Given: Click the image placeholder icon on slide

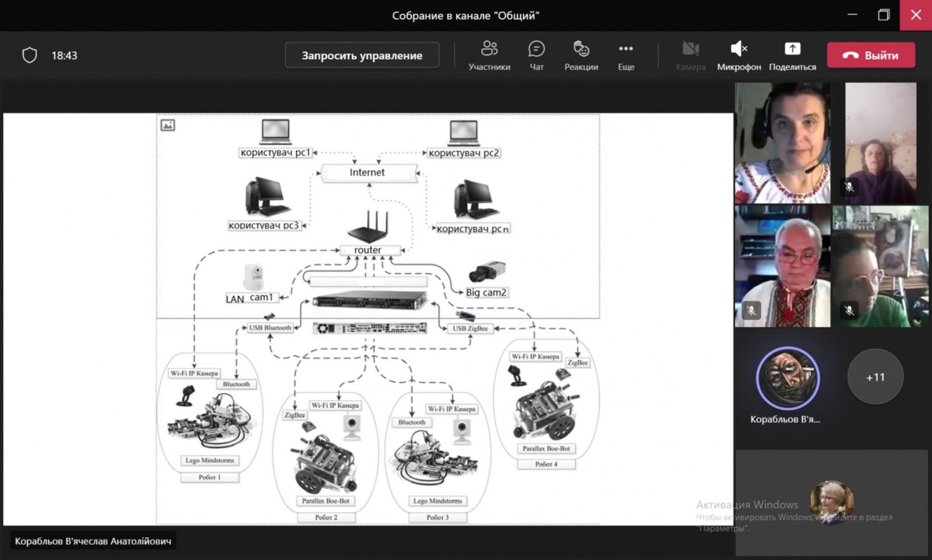Looking at the screenshot, I should click(x=168, y=125).
